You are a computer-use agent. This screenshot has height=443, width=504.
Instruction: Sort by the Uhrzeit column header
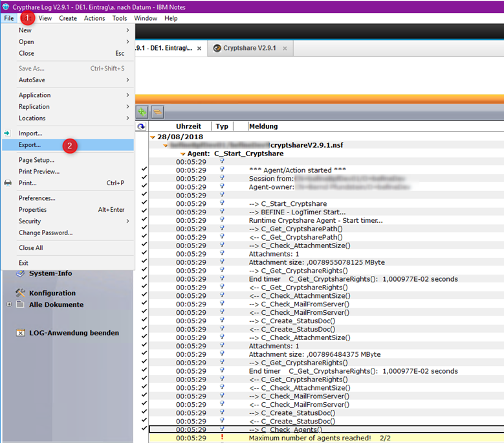coord(188,127)
